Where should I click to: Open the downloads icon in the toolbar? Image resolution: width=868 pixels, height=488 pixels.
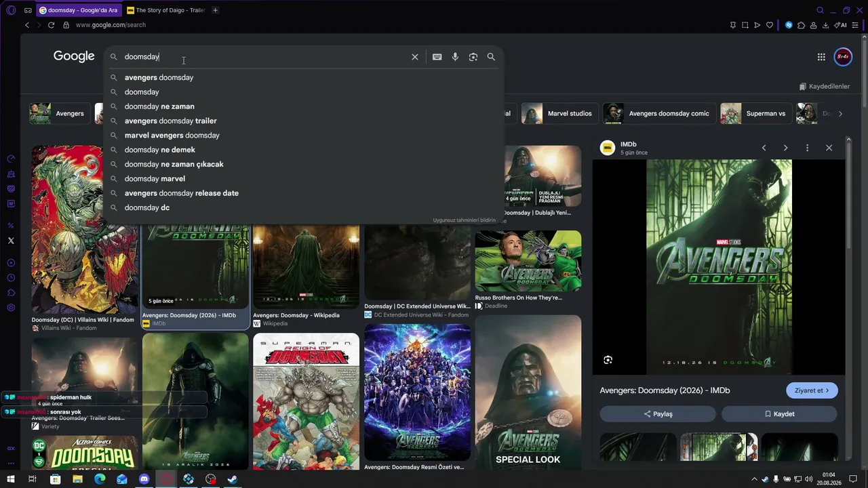[x=825, y=25]
